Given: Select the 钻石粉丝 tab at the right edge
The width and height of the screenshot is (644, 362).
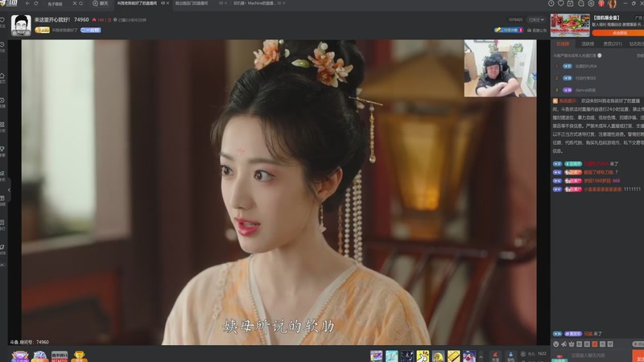Looking at the screenshot, I should [x=637, y=44].
